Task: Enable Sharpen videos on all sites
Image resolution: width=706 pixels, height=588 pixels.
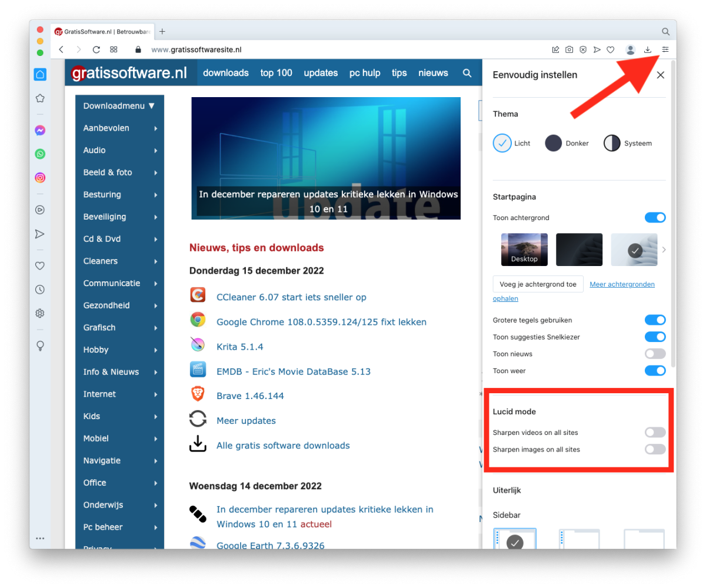Action: click(x=655, y=433)
